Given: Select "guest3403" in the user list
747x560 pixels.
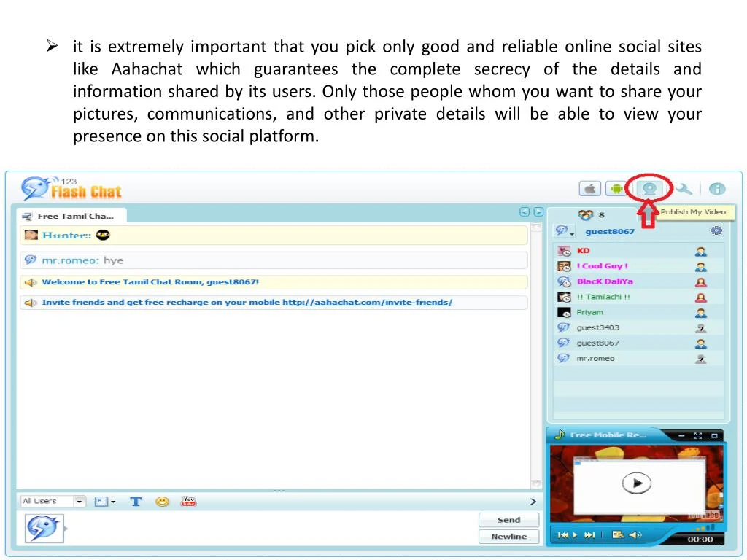Looking at the screenshot, I should pos(598,327).
